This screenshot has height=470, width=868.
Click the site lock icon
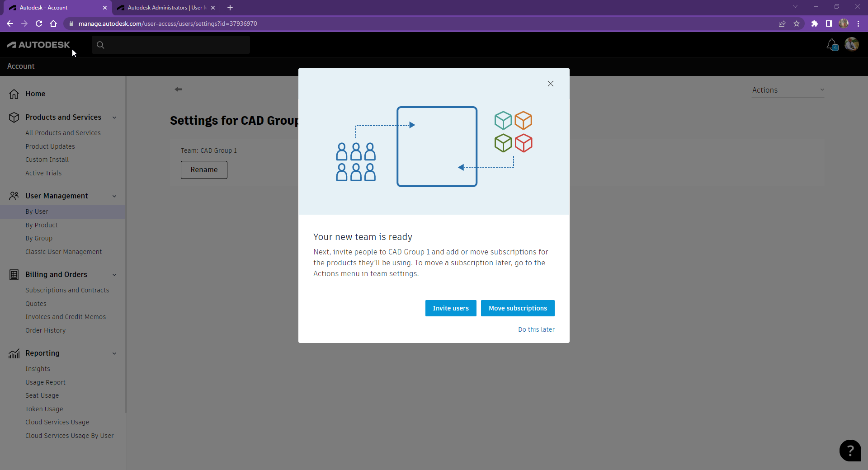point(71,23)
